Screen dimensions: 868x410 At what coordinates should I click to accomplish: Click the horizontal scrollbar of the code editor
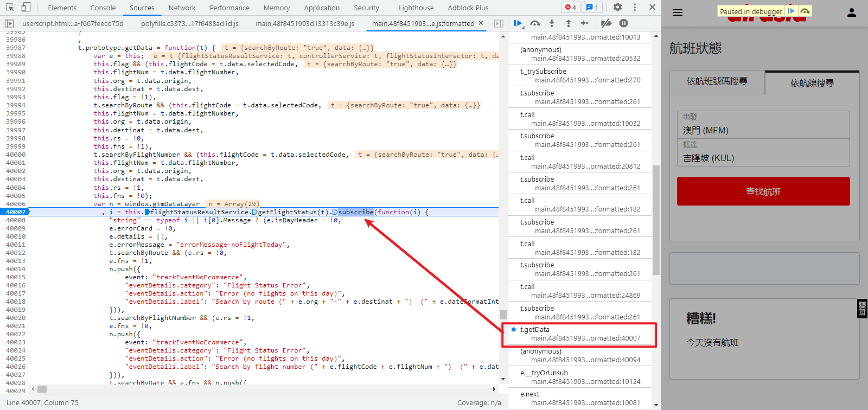tap(263, 389)
